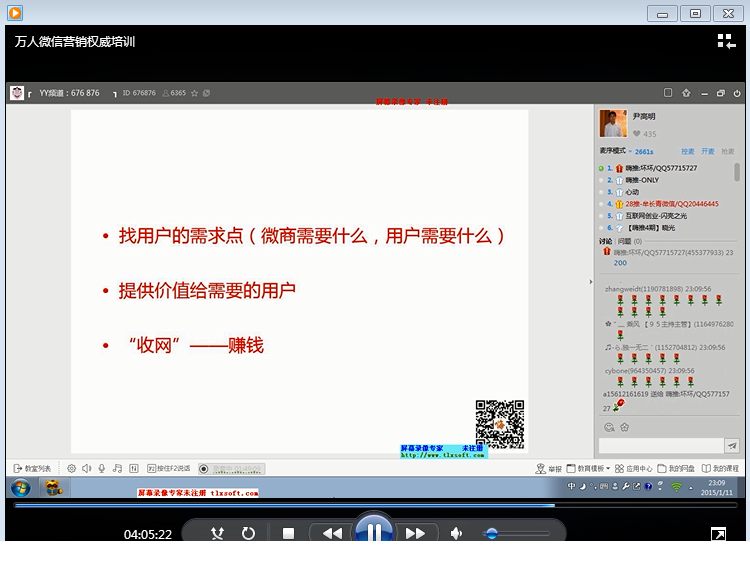Select mic queue user 心动
Screen dimensions: 750x564
click(x=632, y=192)
